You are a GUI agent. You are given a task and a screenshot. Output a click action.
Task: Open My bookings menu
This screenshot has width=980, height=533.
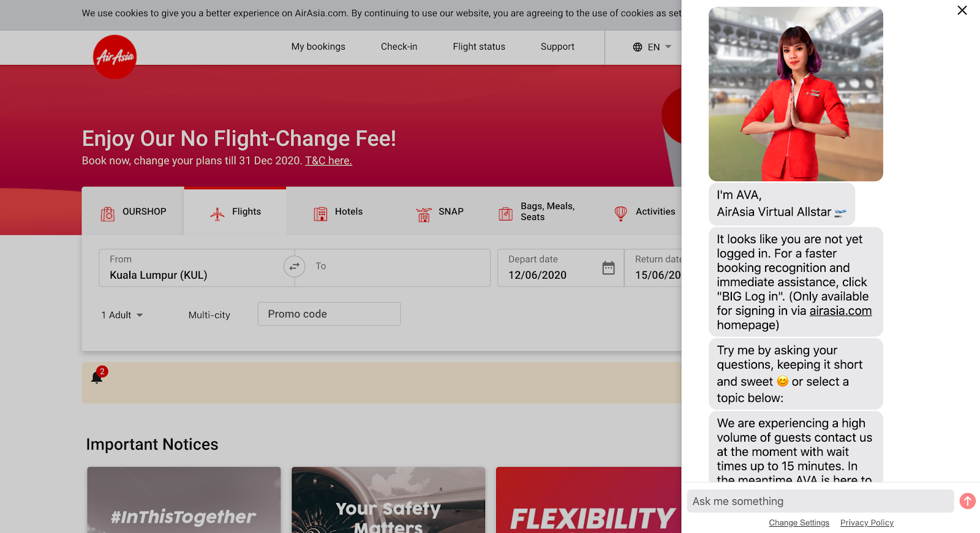point(318,47)
